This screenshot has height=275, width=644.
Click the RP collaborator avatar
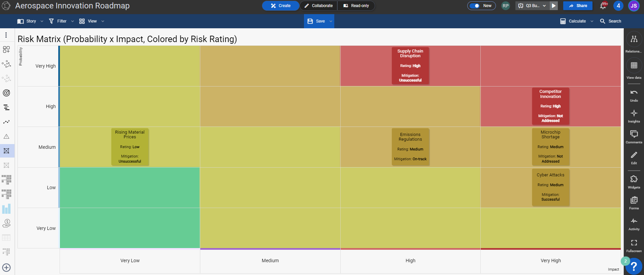pos(505,6)
